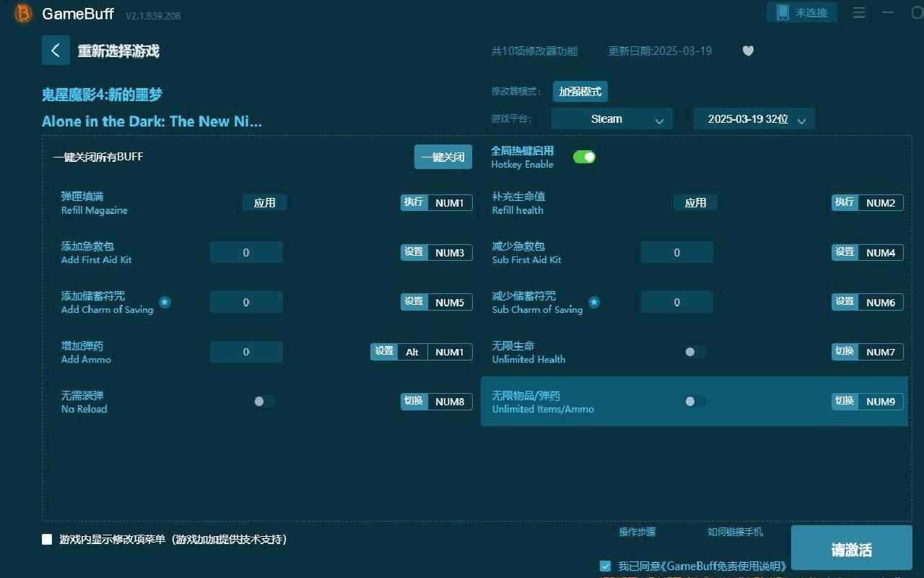
Task: Check the in-game trainer menu checkbox
Action: click(47, 539)
